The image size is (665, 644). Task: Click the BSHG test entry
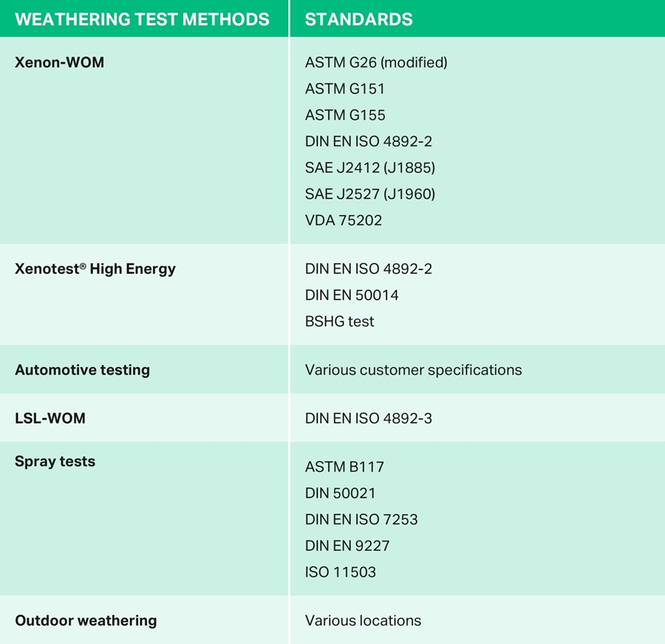[x=340, y=321]
